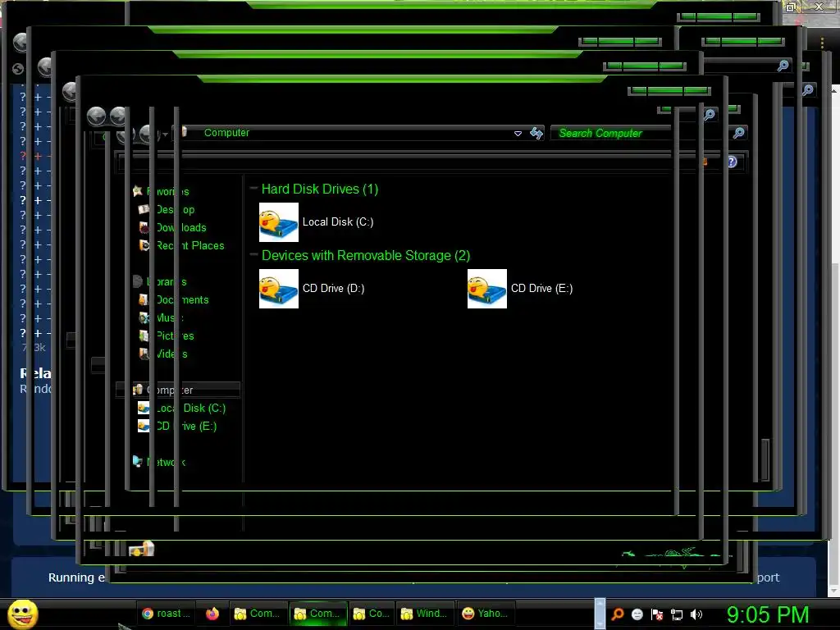Open recent pages dropdown beside the nav arrows
The height and width of the screenshot is (630, 840).
pos(165,134)
